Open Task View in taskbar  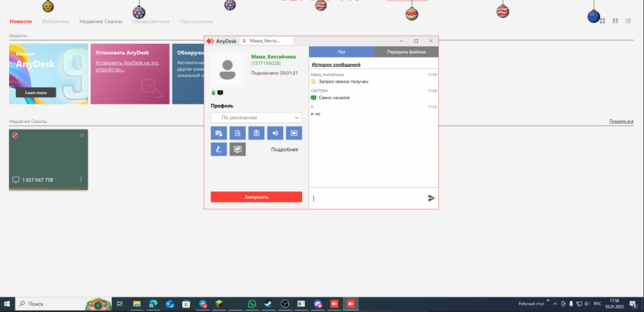[120, 304]
